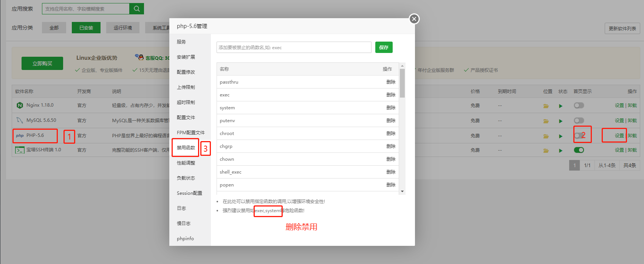Open 设置 for PHP-5.6
644x264 pixels.
(x=619, y=136)
